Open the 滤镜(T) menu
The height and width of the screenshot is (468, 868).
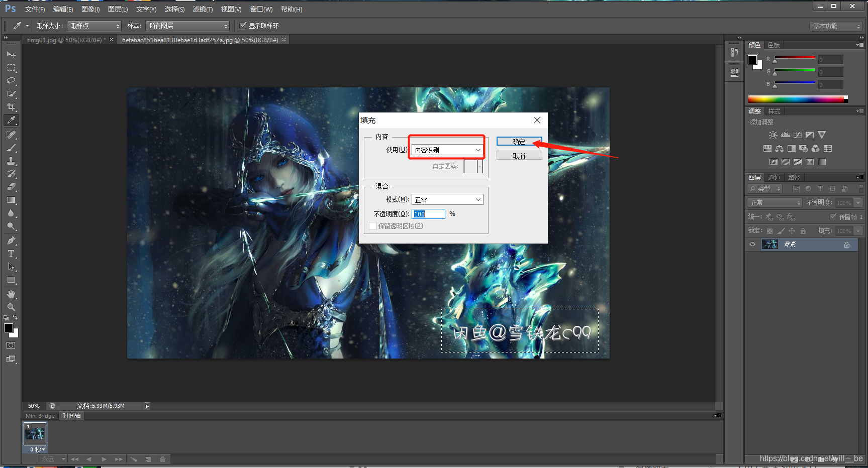(203, 9)
